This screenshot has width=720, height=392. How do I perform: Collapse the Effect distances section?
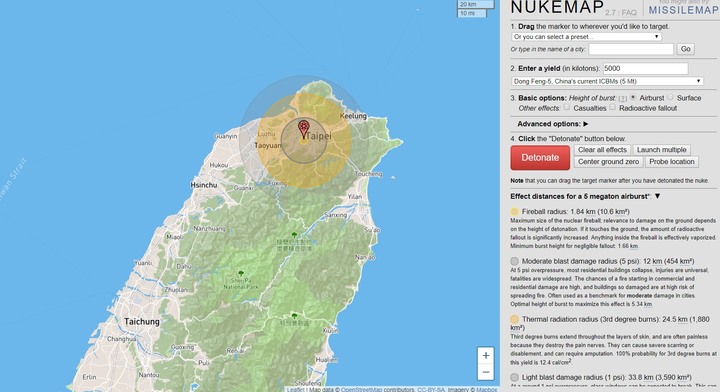tap(658, 196)
